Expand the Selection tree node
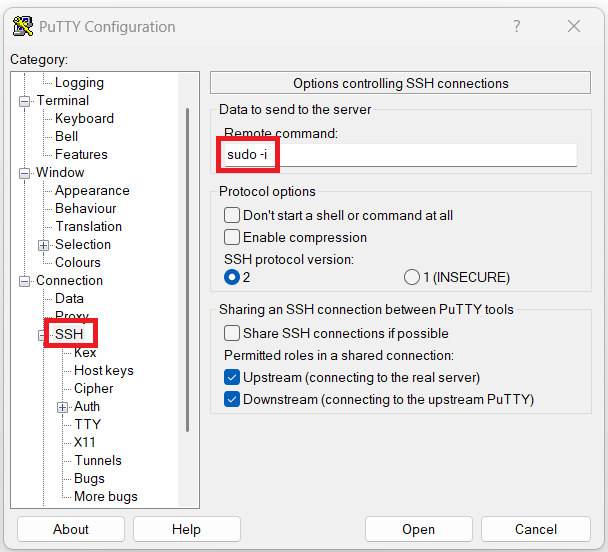 tap(43, 245)
